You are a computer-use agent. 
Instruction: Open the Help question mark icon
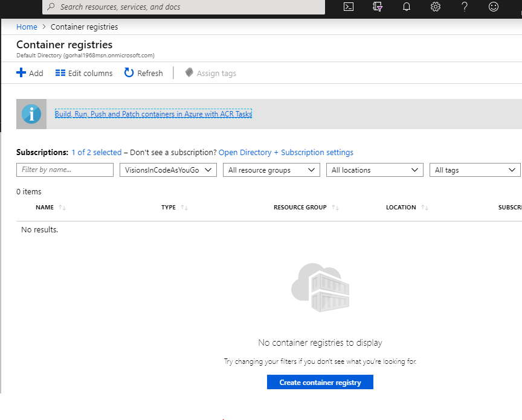click(465, 7)
